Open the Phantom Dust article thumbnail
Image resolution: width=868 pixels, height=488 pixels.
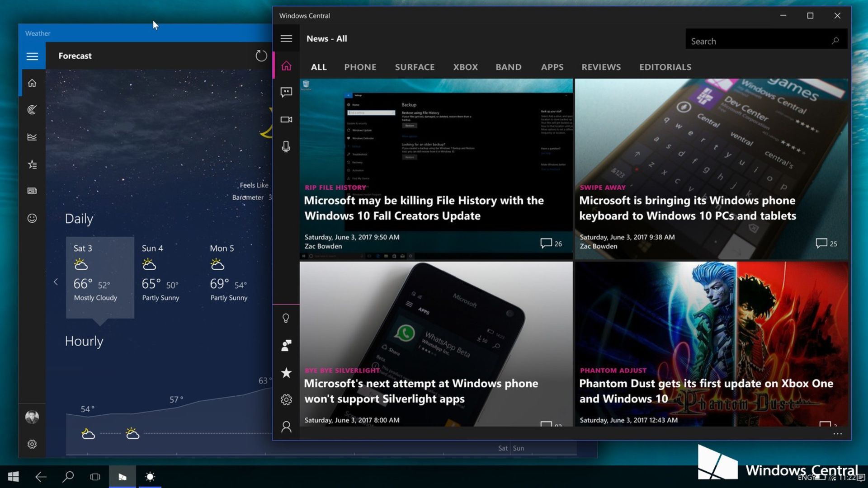point(711,316)
